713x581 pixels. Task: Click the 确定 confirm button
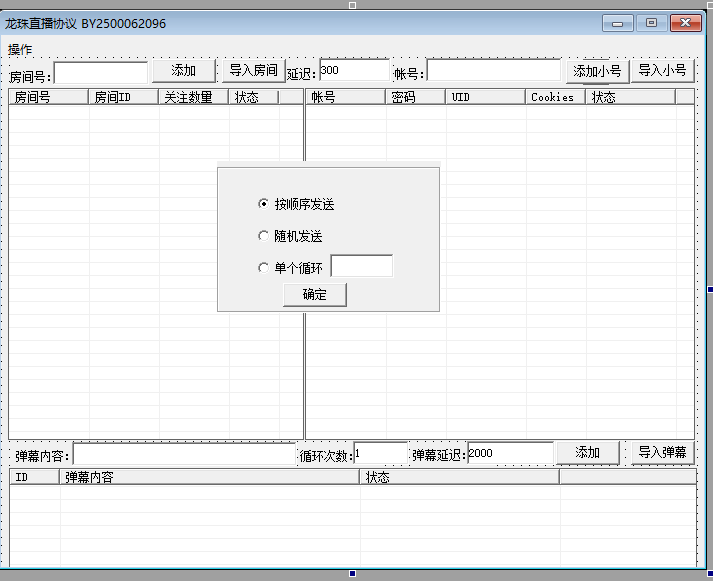314,294
